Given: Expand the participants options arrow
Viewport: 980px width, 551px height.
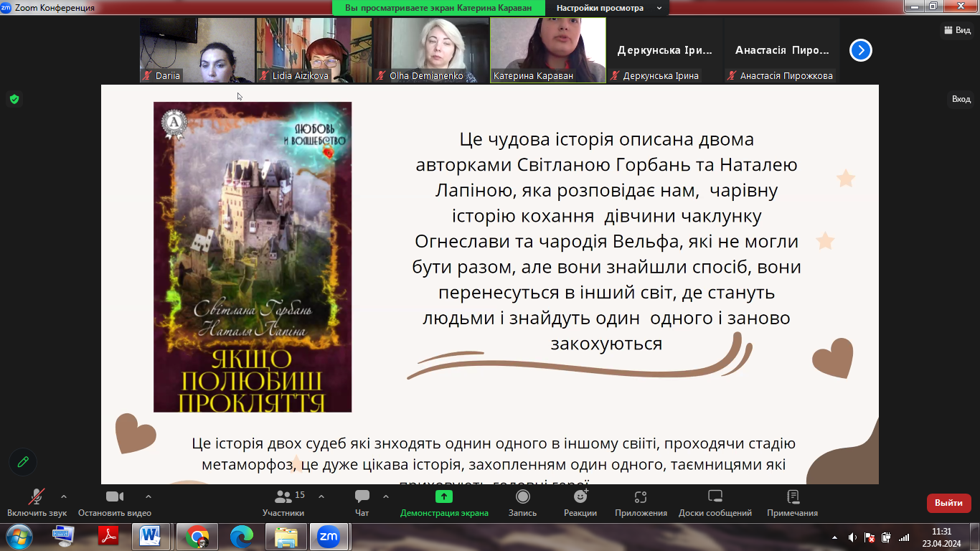Looking at the screenshot, I should (x=321, y=496).
